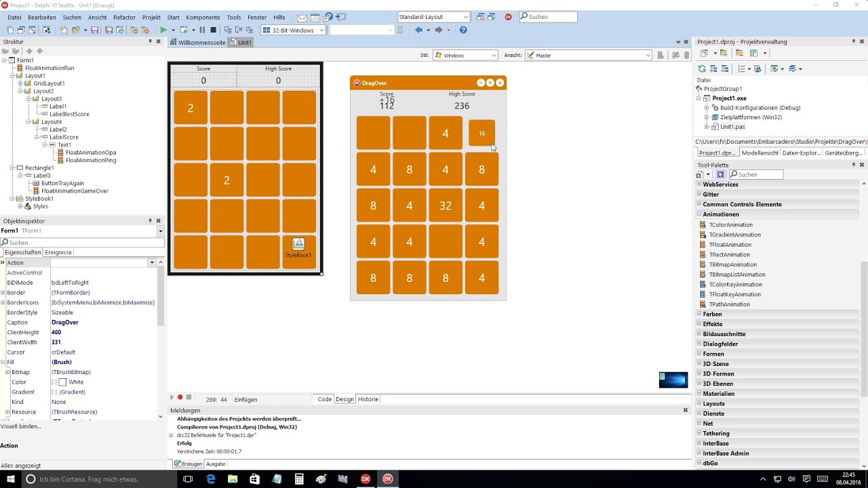
Task: Switch to the Historie tab
Action: pyautogui.click(x=368, y=399)
